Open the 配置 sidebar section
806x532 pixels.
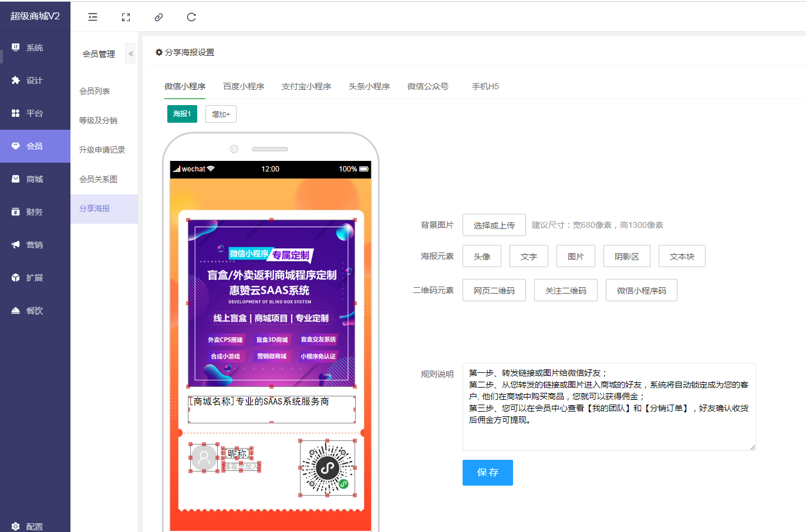[35, 526]
